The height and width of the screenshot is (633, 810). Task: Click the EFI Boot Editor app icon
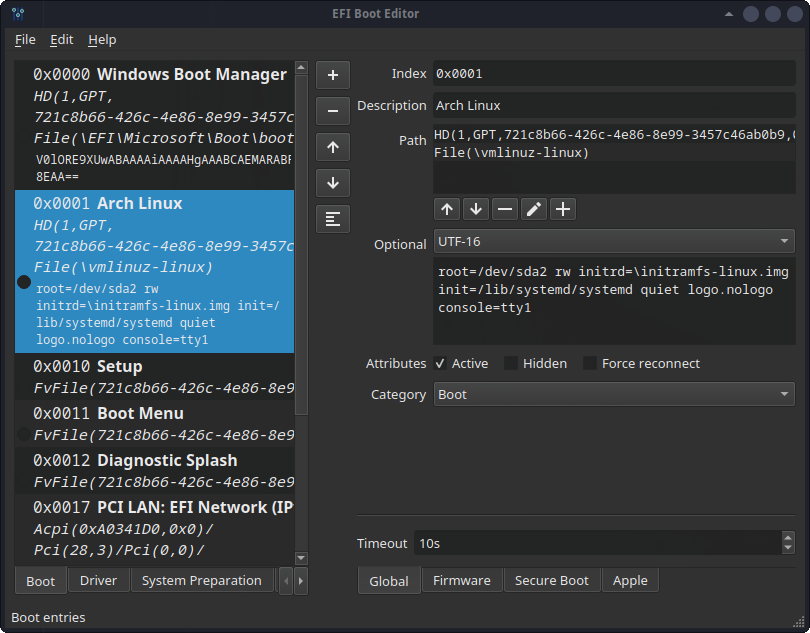click(18, 13)
